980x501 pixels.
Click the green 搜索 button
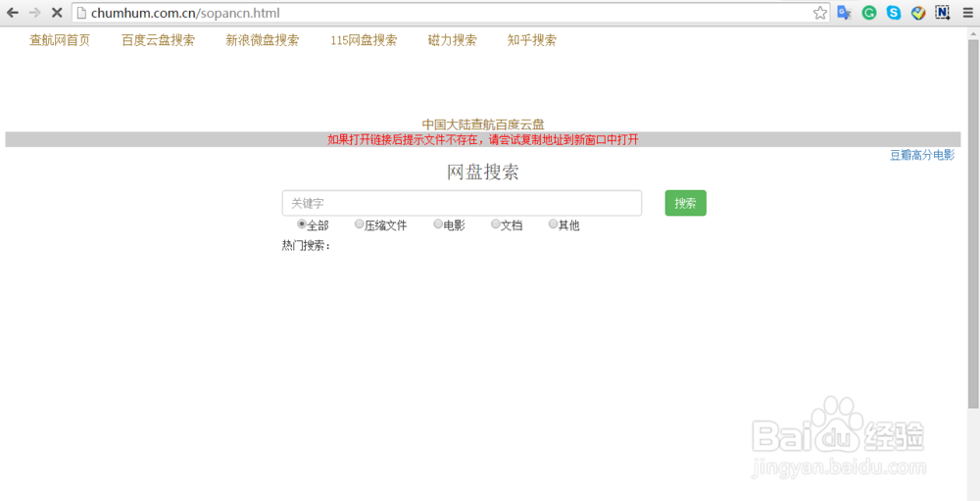coord(686,203)
